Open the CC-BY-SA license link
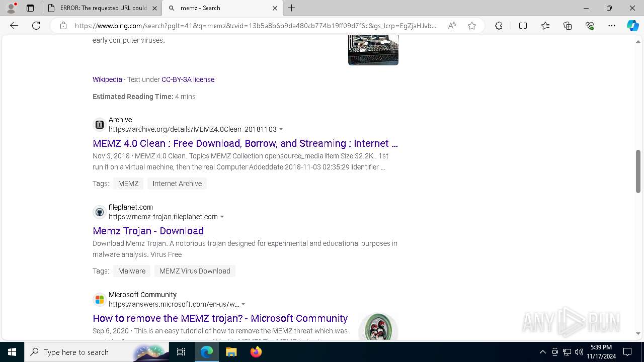 click(188, 79)
